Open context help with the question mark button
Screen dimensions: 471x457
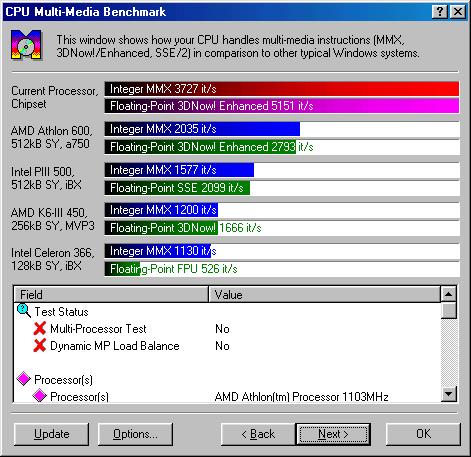(x=440, y=12)
